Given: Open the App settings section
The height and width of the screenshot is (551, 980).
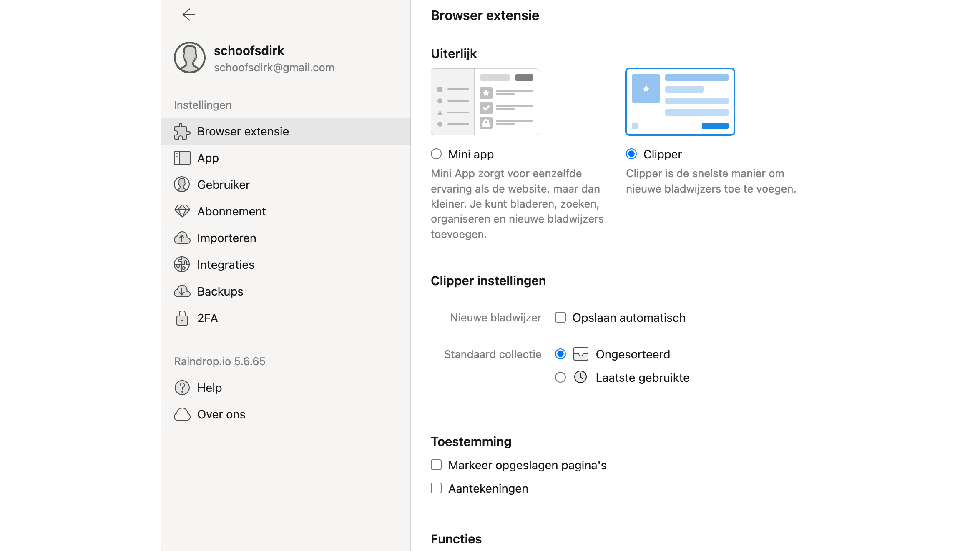Looking at the screenshot, I should [x=208, y=158].
